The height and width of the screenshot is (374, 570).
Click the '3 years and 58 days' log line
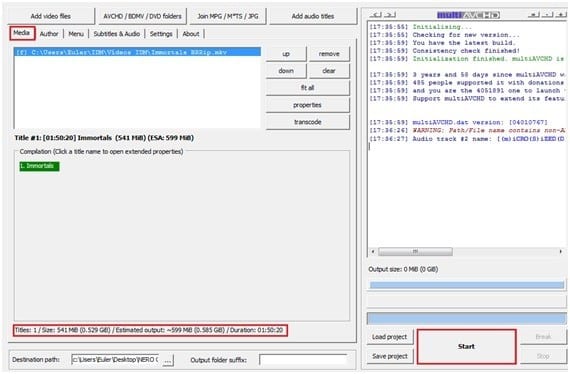click(467, 75)
